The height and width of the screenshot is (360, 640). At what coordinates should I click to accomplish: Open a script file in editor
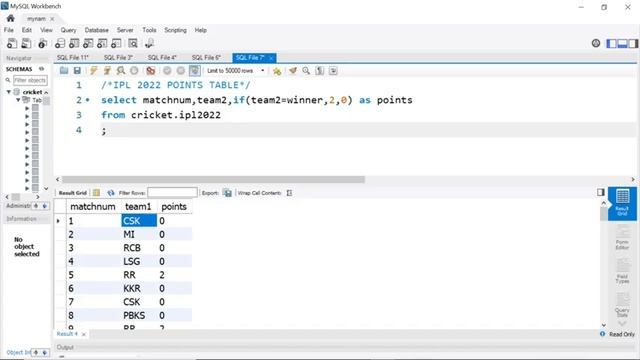click(64, 71)
